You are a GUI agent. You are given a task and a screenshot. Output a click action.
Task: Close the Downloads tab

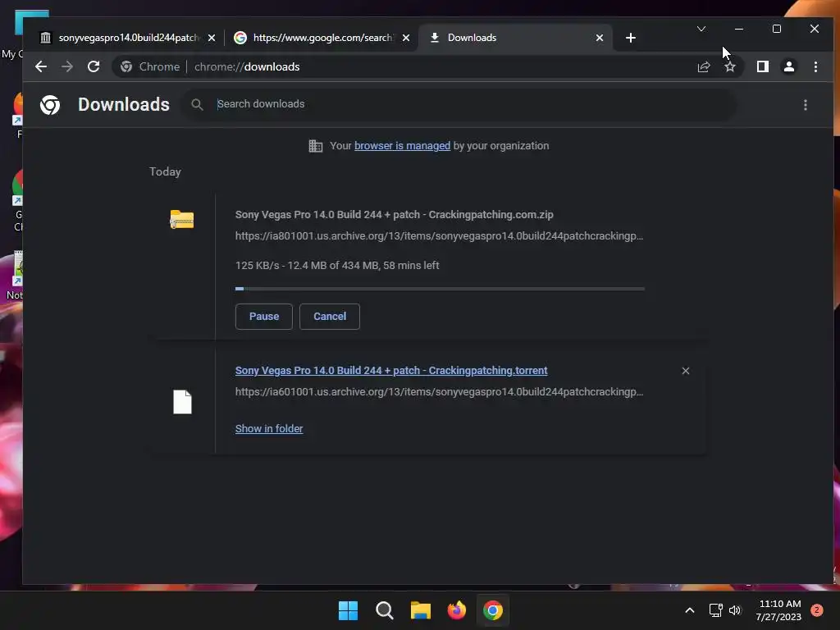coord(600,38)
